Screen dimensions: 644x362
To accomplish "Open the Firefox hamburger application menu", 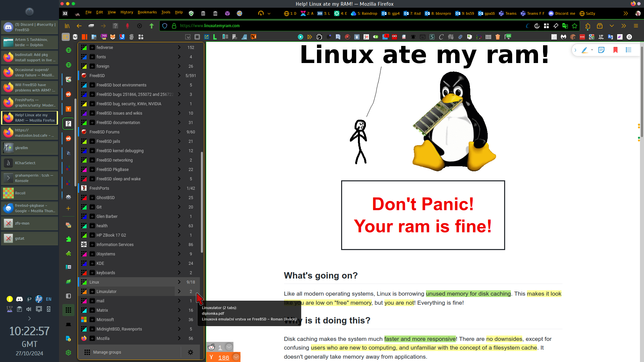I will pos(636,26).
